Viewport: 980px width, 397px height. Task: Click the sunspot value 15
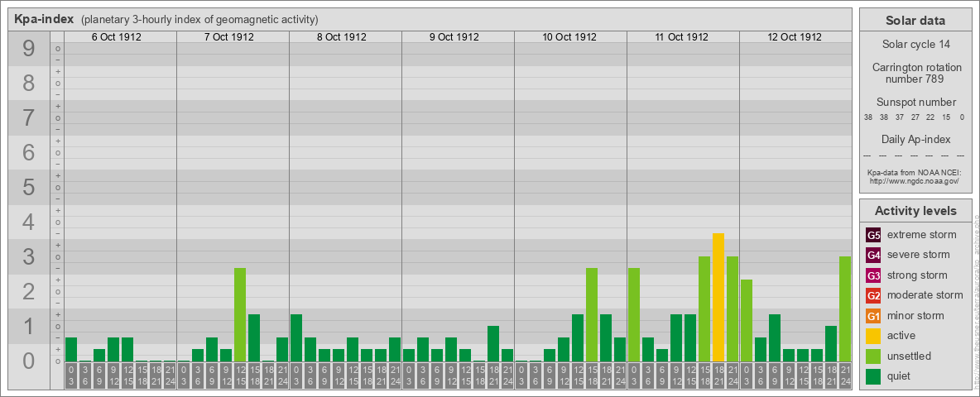click(x=946, y=117)
